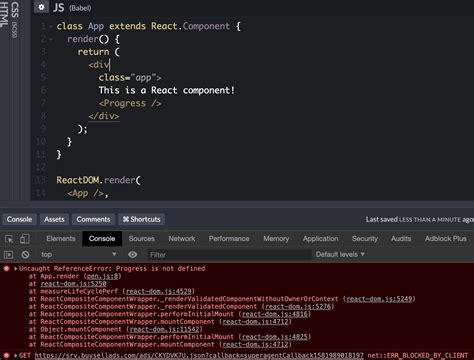Open the pen.js:8 source link

tap(102, 276)
